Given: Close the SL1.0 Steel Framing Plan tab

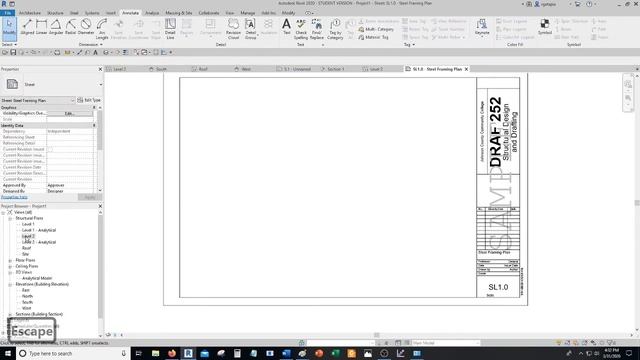Looking at the screenshot, I should coord(466,69).
